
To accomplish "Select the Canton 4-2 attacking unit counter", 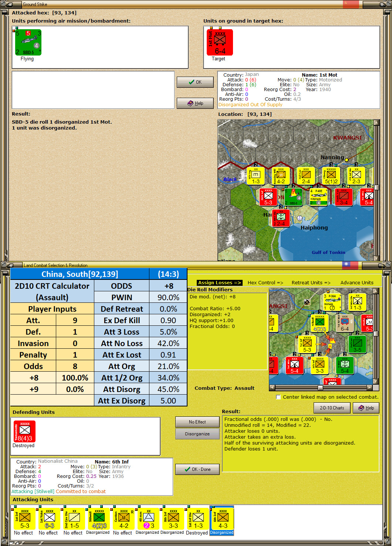I will [x=124, y=519].
